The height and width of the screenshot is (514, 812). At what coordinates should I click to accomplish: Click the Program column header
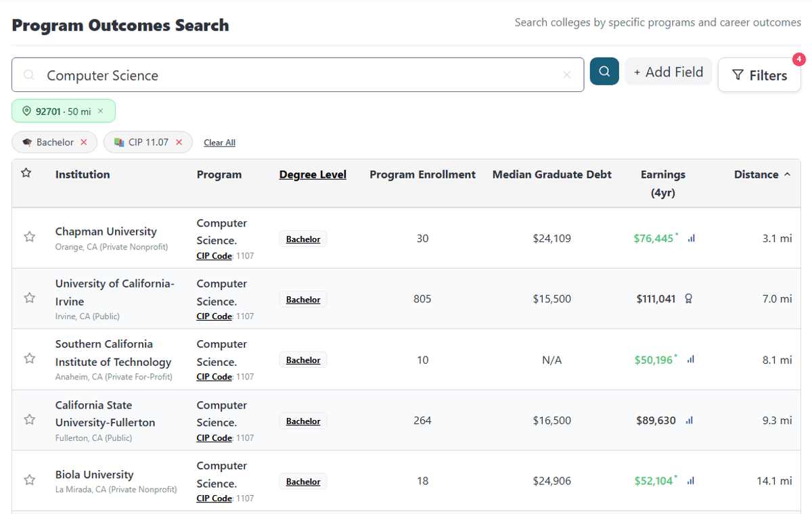[219, 174]
